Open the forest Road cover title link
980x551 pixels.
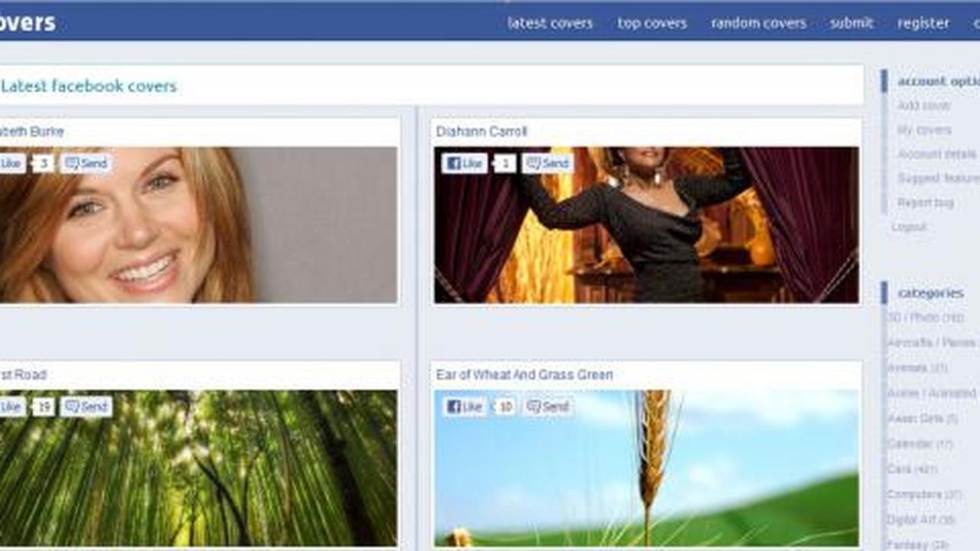(23, 375)
